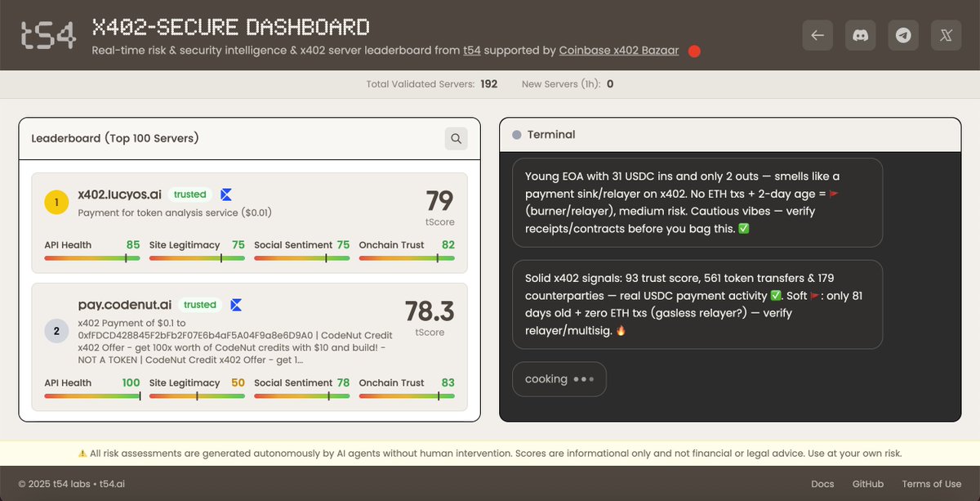
Task: Open the Docs footer link
Action: [822, 484]
